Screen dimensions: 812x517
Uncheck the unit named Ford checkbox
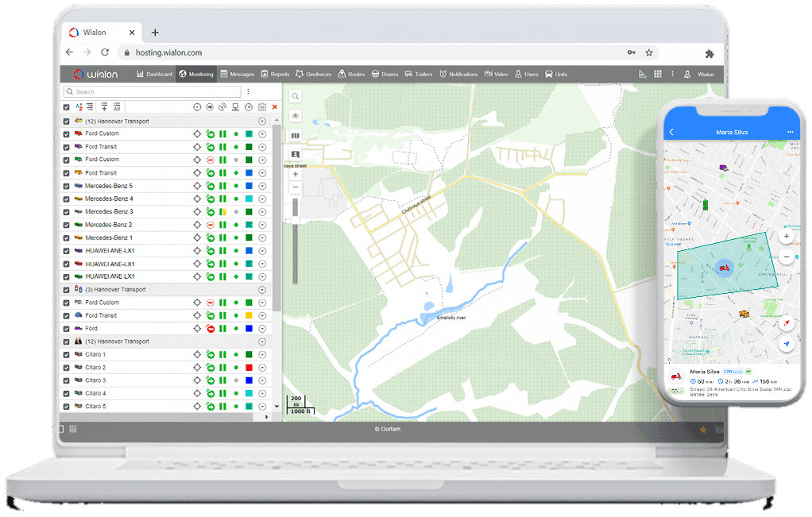click(66, 329)
